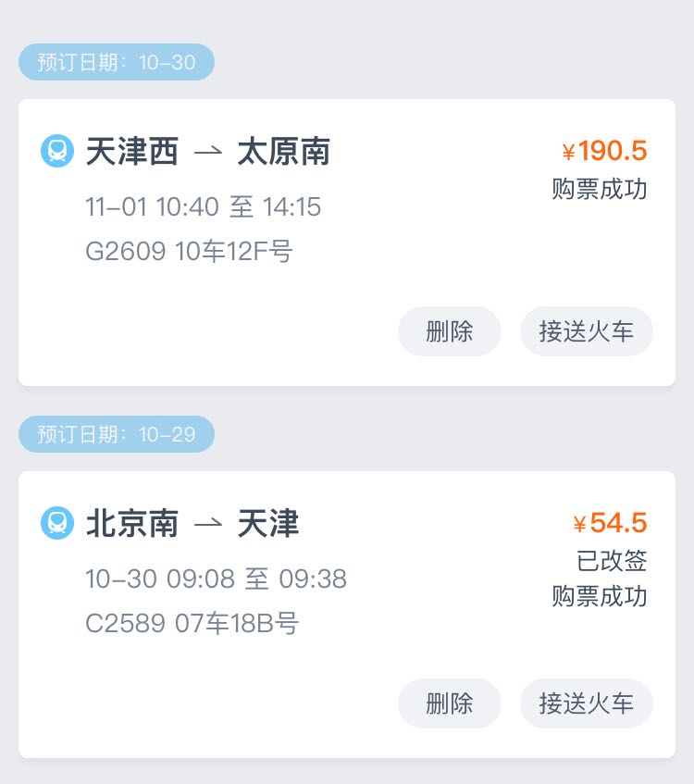Screen dimensions: 694x784
Task: Open the G2609 10车12F号 seat details
Action: click(189, 251)
